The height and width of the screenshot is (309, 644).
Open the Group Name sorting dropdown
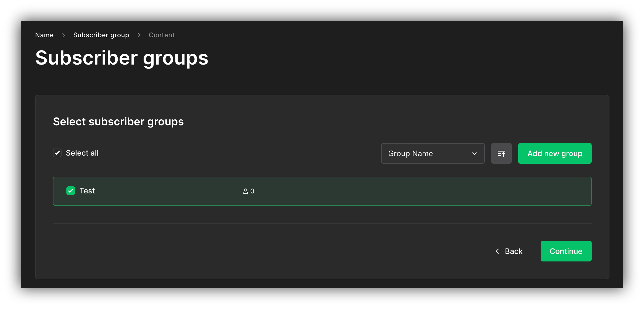pos(432,153)
